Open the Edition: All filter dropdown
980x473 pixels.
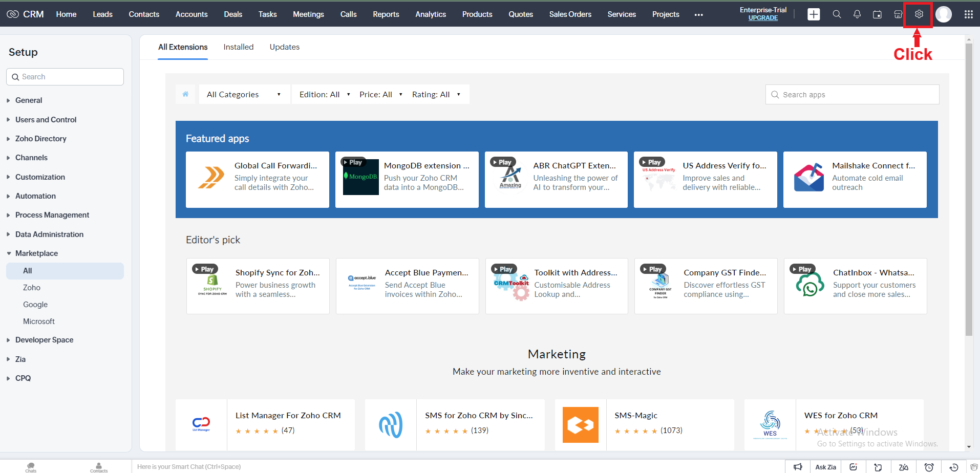[x=324, y=95]
